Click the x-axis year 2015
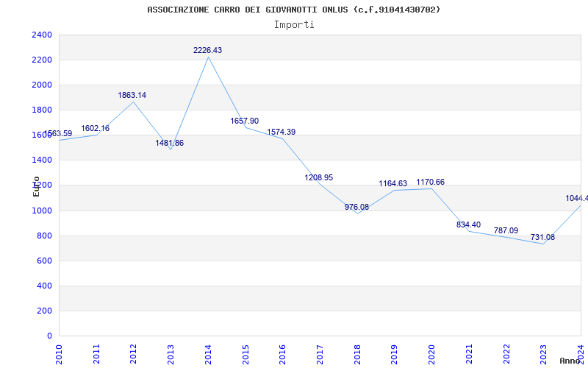 click(245, 354)
